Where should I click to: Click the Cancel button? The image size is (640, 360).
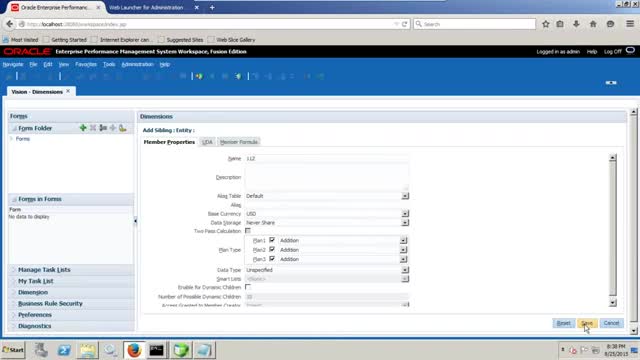[x=611, y=323]
